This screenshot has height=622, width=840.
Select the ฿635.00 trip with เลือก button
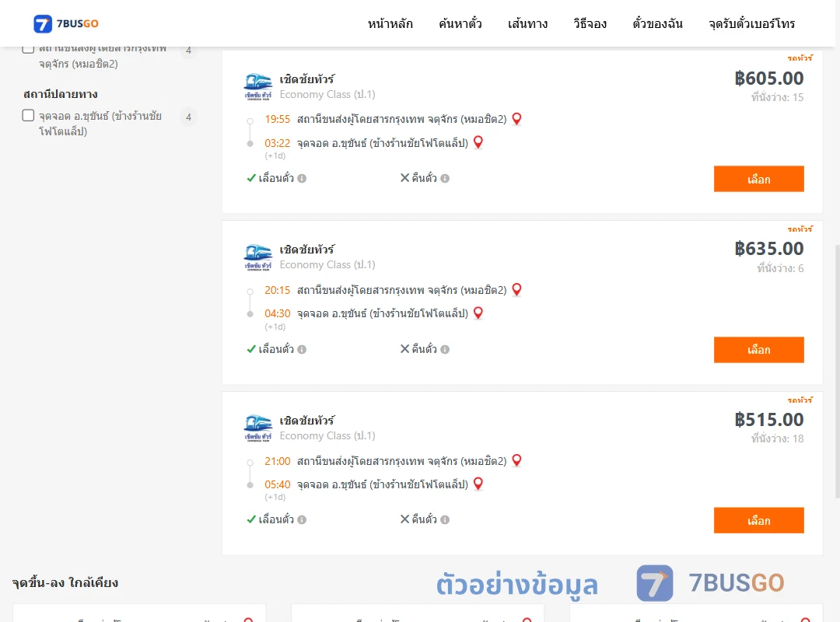pyautogui.click(x=758, y=350)
